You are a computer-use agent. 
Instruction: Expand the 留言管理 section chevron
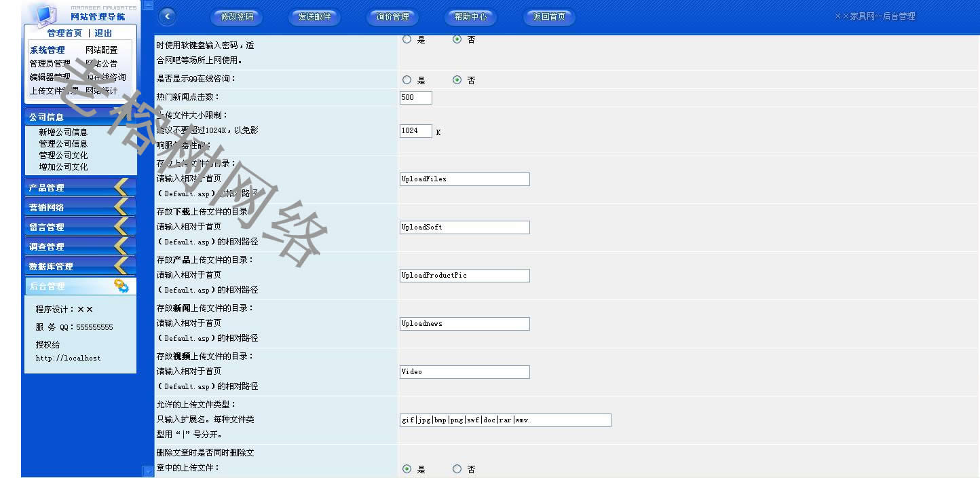click(121, 227)
